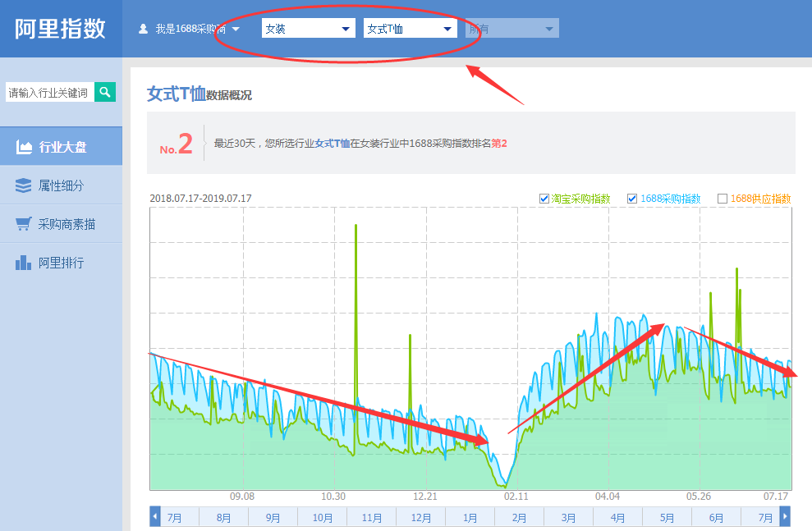812x531 pixels.
Task: Select 1月 on the month timeline
Action: pyautogui.click(x=470, y=518)
